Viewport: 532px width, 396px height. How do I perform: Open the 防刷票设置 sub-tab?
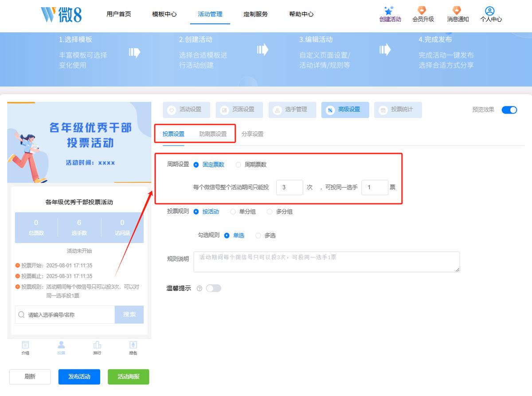click(x=213, y=134)
